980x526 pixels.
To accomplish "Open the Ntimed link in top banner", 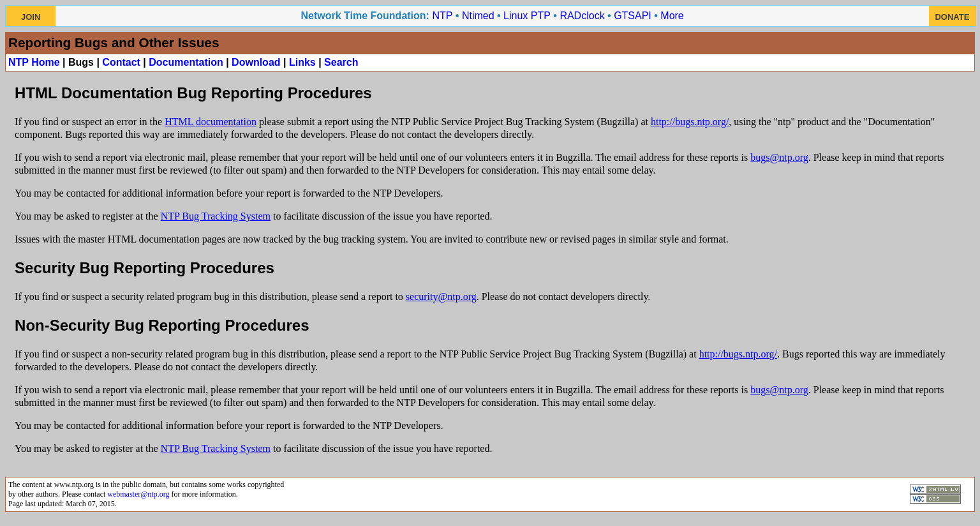I will [478, 16].
